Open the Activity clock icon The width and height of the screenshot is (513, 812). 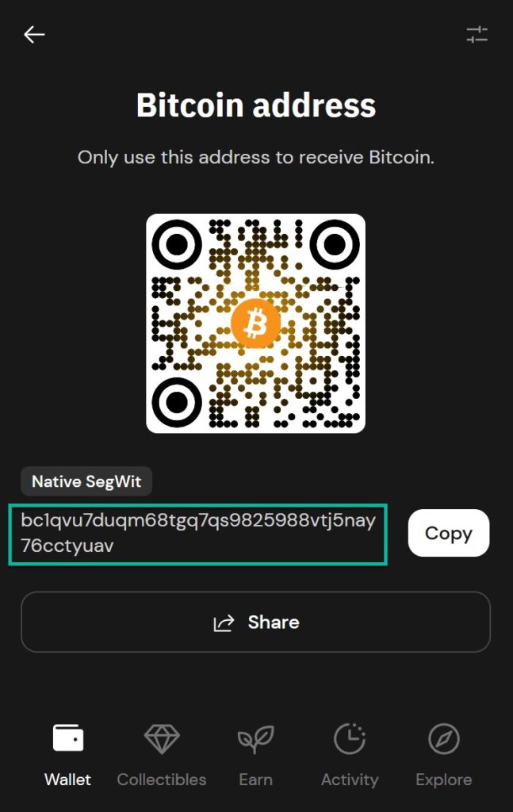point(350,738)
